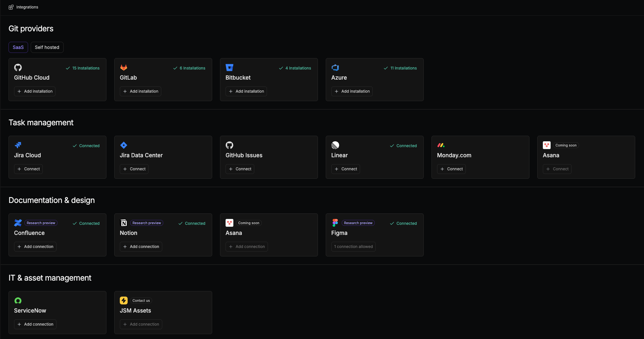
Task: Click the Research preview badge on Confluence
Action: pyautogui.click(x=41, y=223)
